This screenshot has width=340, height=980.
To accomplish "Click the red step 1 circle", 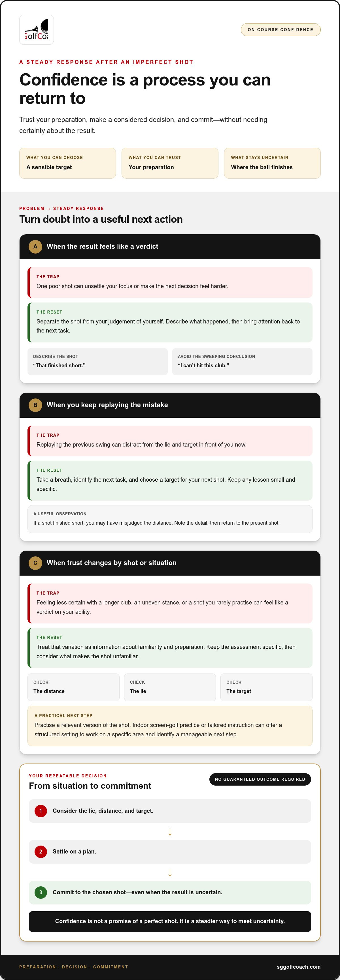I will (x=41, y=811).
